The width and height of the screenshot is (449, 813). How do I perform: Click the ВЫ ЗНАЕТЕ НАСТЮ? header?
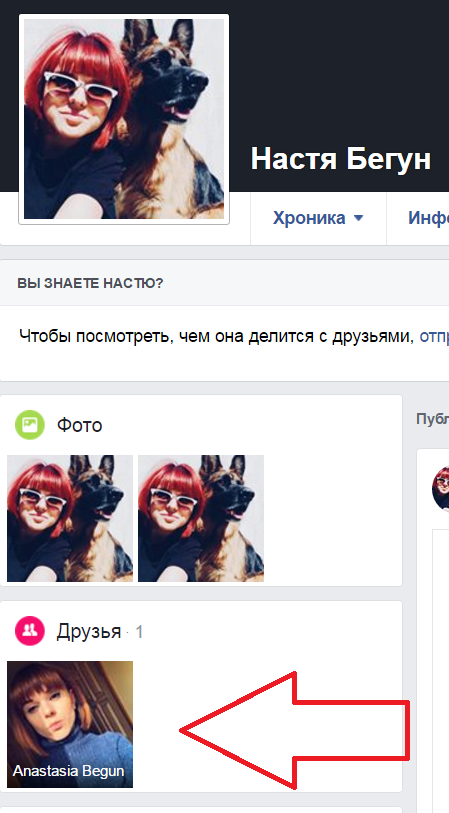(x=90, y=284)
